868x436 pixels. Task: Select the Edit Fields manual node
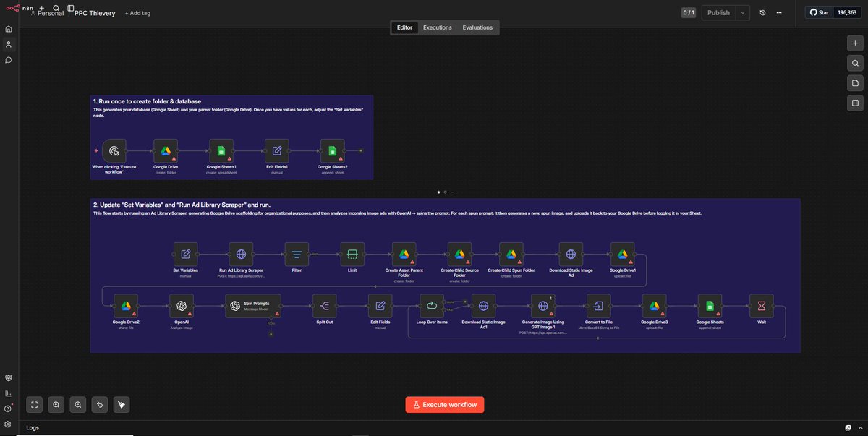point(380,305)
